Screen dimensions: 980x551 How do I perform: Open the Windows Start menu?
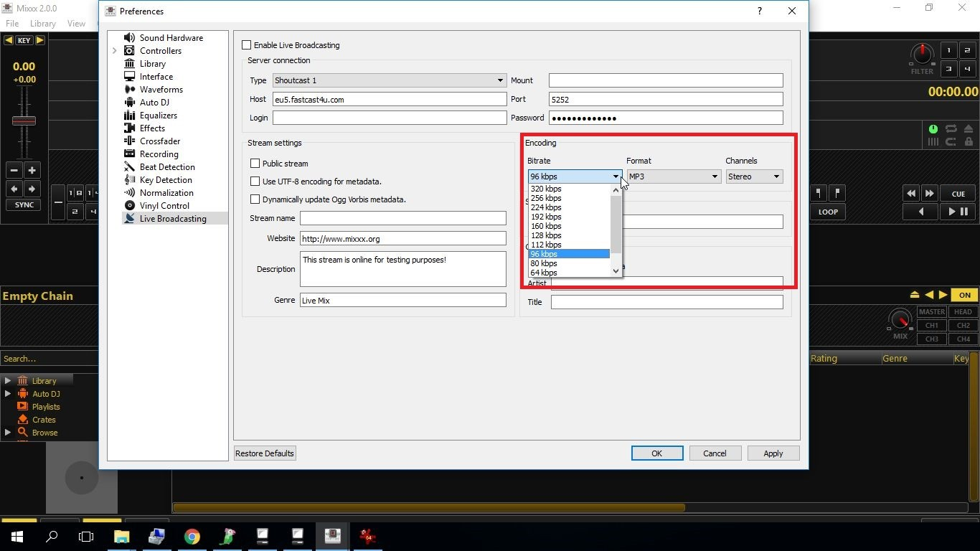click(17, 537)
